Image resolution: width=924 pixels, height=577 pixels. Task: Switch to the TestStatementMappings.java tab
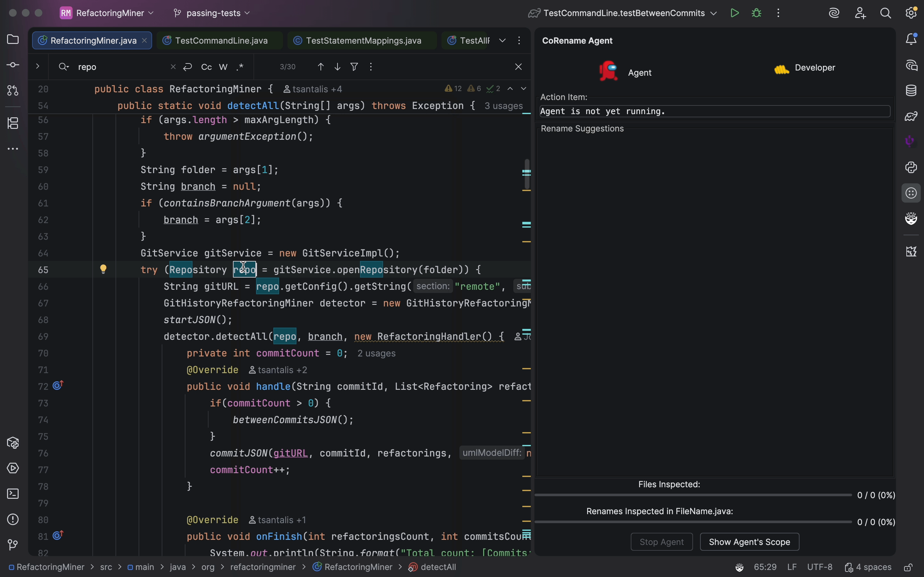click(x=363, y=40)
